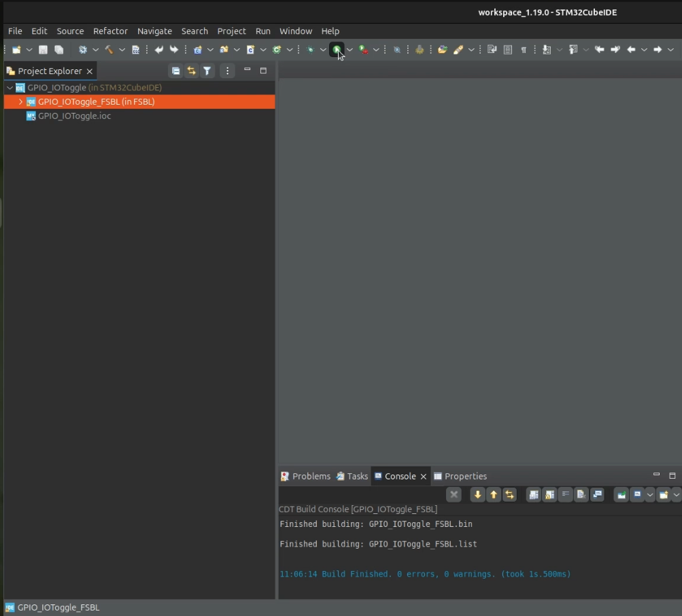Open the Project menu
This screenshot has height=616, width=682.
tap(231, 31)
